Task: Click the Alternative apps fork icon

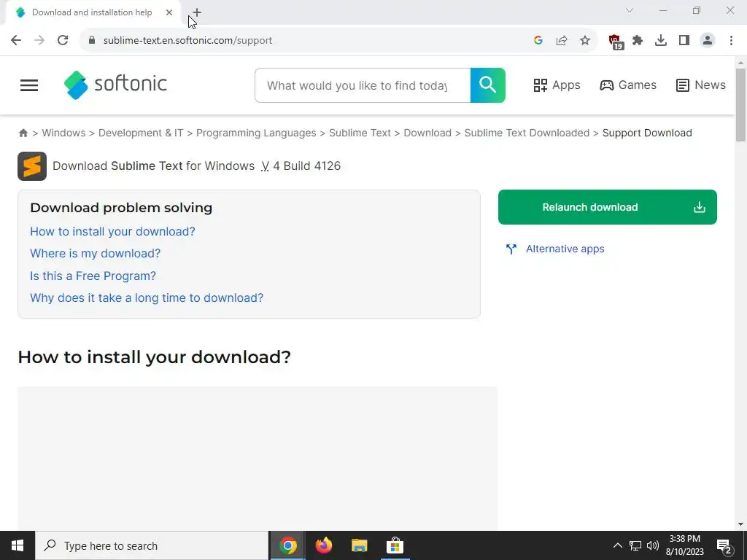Action: (x=511, y=249)
